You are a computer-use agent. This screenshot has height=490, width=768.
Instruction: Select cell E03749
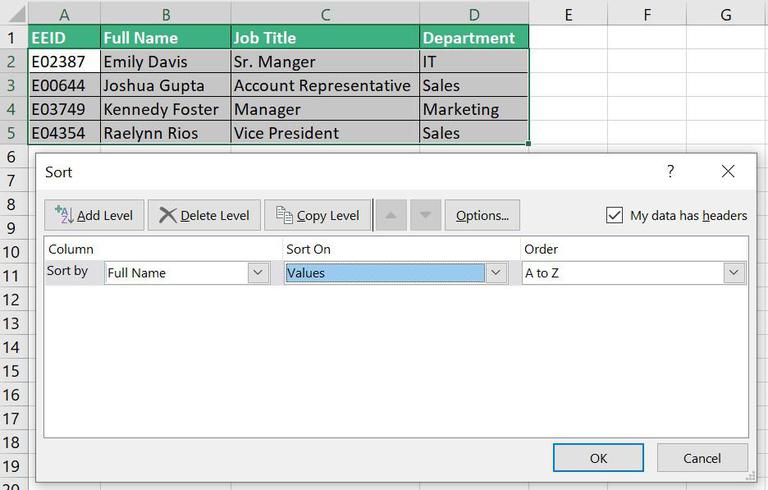click(64, 109)
